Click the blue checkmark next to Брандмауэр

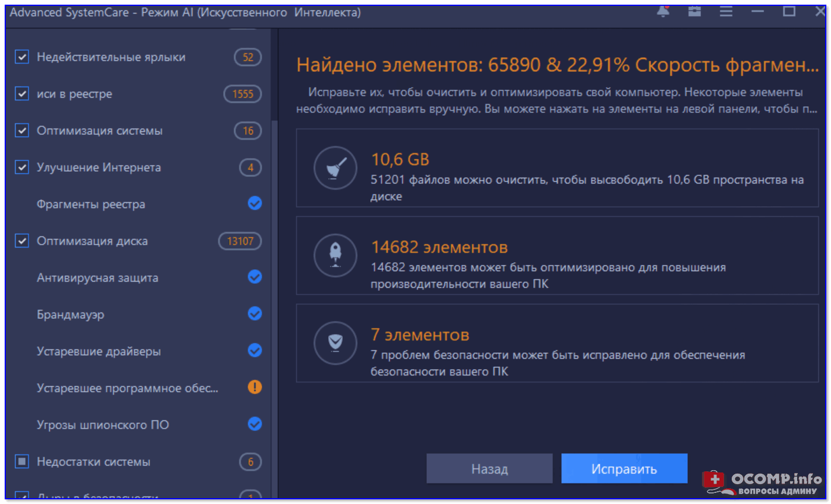[255, 314]
